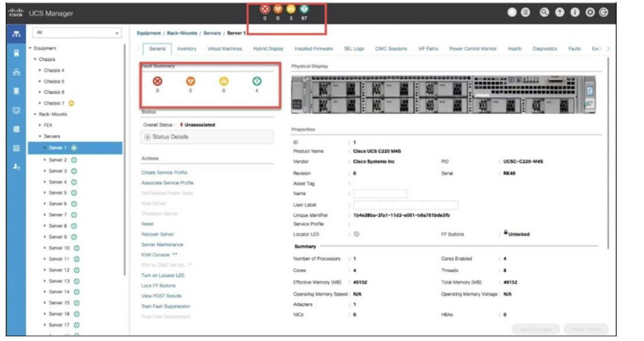Open the list menu icon in the header
This screenshot has height=341, width=644.
click(x=525, y=12)
